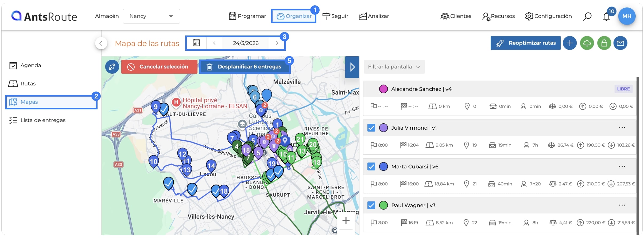644x238 pixels.
Task: Click Marta Cubarsi | v6 route name
Action: pos(415,166)
